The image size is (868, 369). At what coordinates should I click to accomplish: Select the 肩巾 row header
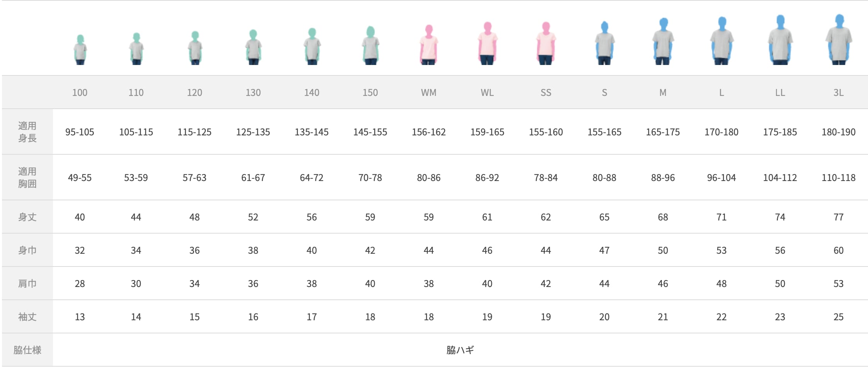(27, 284)
